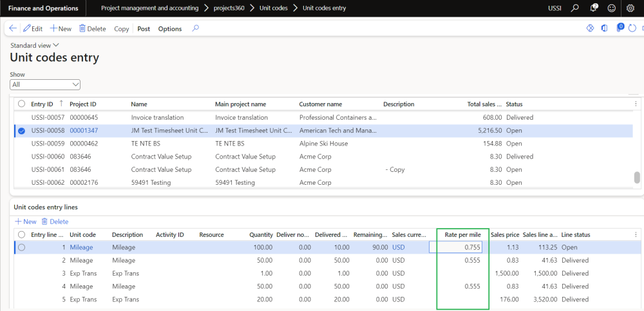Expand the Standard view selector
Viewport: 644px width, 311px height.
pyautogui.click(x=35, y=46)
